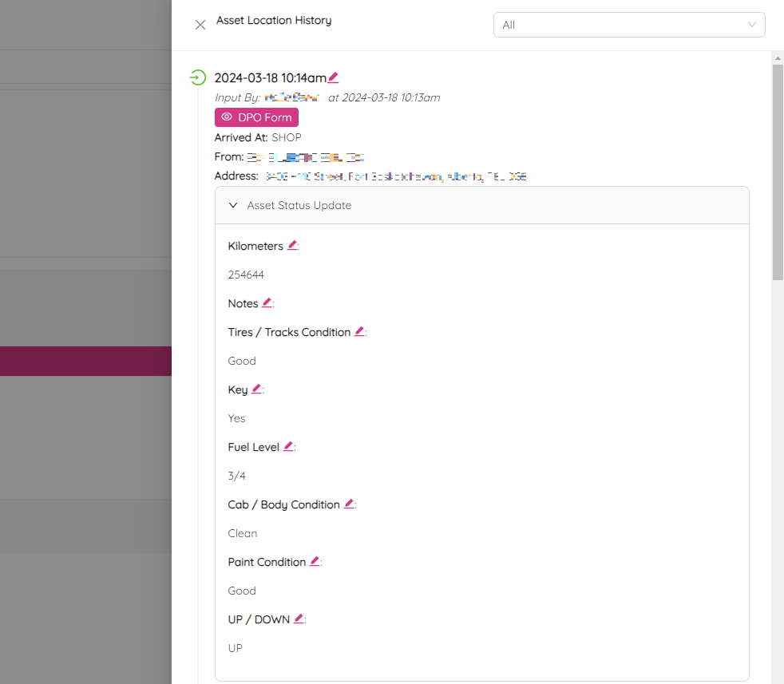
Task: Edit the Notes field via pencil
Action: pyautogui.click(x=267, y=303)
